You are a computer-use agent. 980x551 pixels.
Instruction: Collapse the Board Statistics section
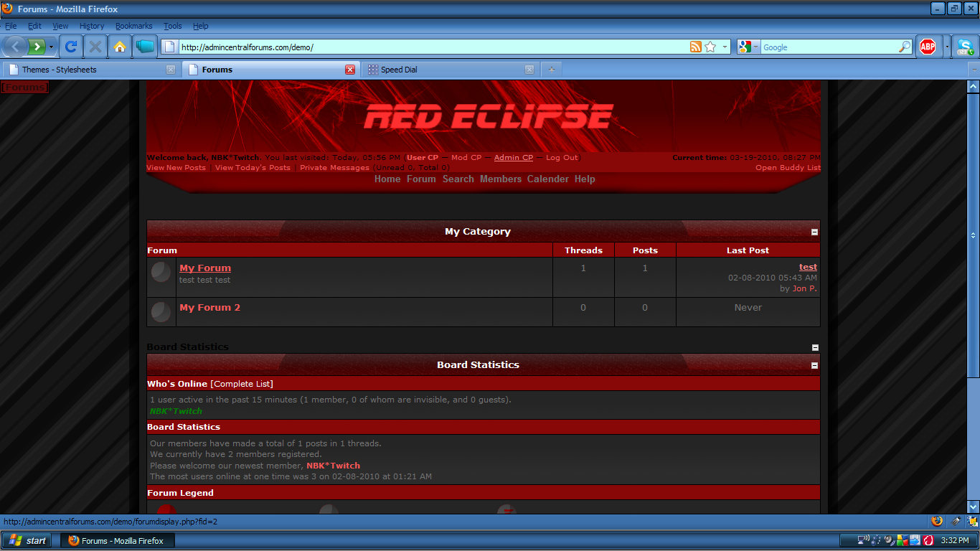point(814,365)
